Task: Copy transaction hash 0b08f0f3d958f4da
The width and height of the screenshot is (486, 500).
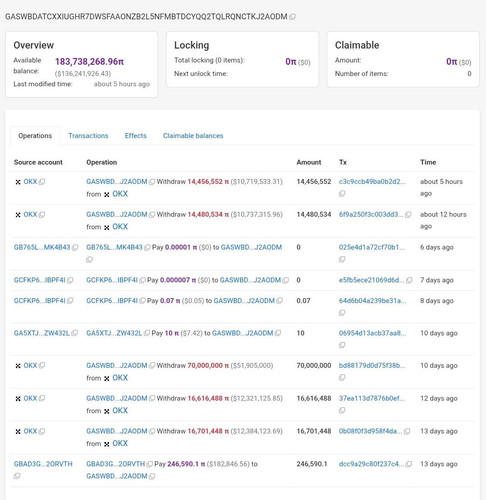Action: [x=407, y=431]
